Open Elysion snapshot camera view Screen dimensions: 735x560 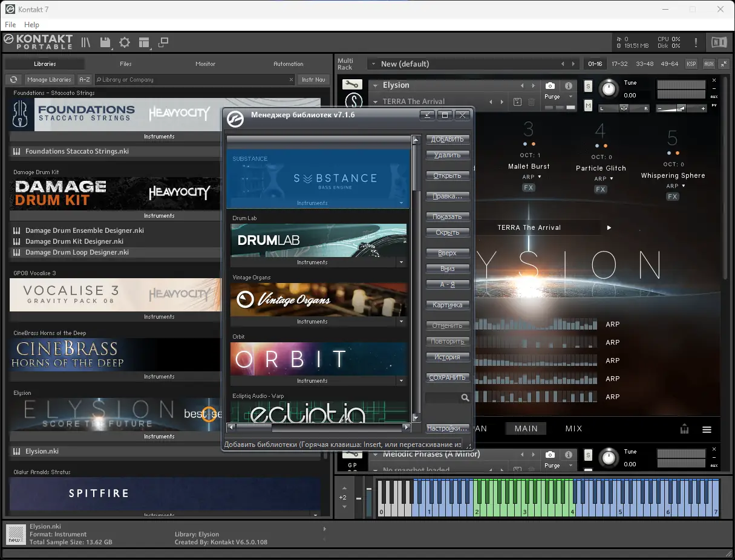coord(550,86)
